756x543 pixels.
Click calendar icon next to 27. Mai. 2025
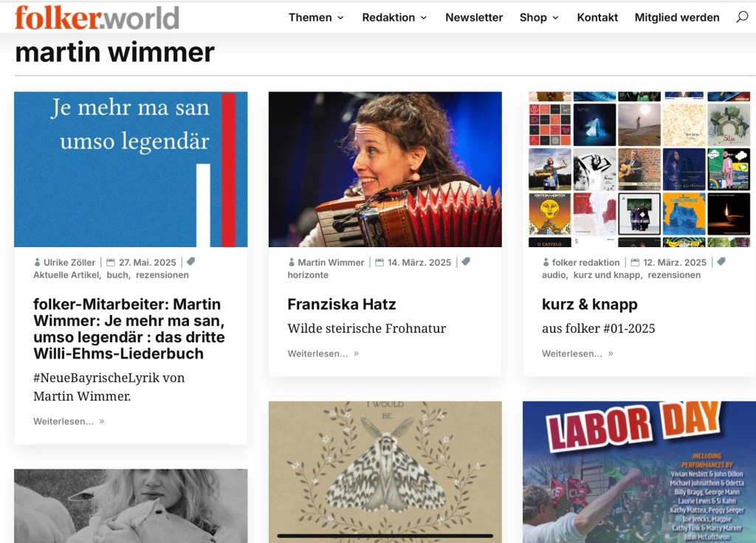pos(111,262)
